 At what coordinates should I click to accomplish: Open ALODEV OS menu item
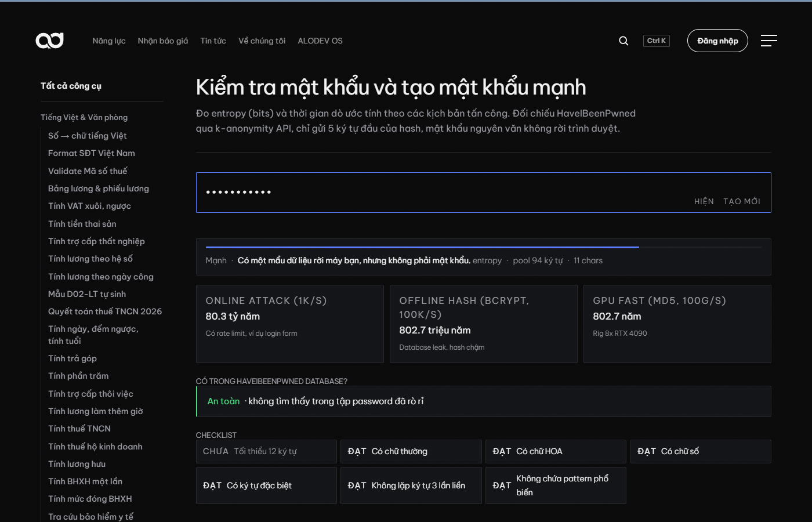[x=320, y=41]
